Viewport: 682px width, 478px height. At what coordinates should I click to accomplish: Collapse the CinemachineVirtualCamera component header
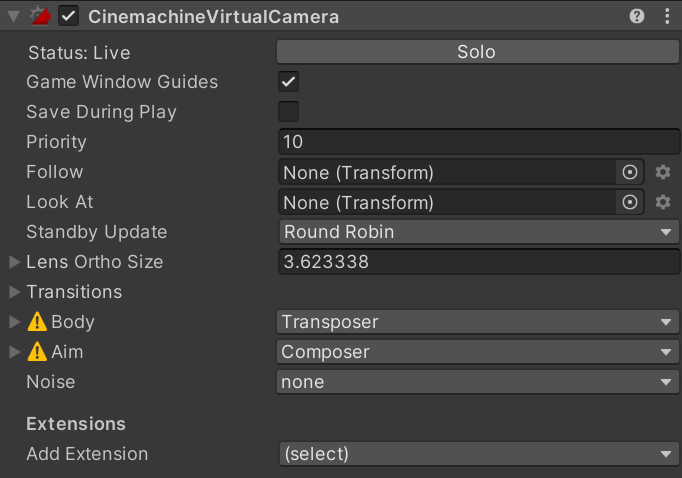tap(13, 16)
